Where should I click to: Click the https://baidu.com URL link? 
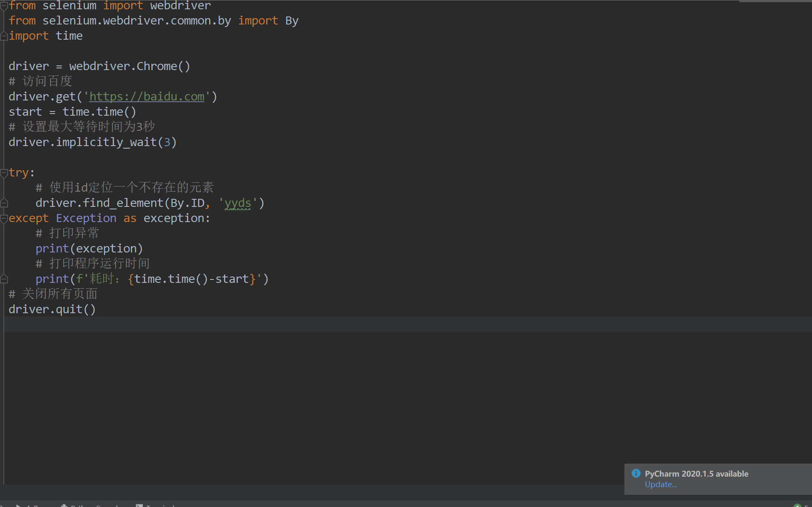point(146,97)
